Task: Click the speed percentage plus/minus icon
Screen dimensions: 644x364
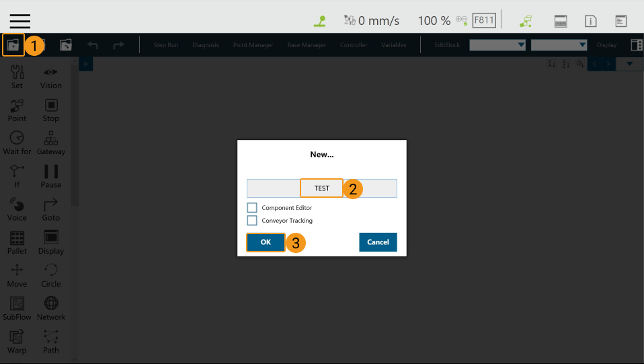Action: pyautogui.click(x=461, y=20)
